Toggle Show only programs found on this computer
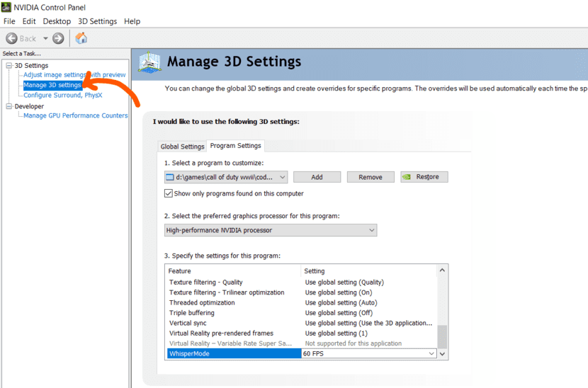Image resolution: width=588 pixels, height=388 pixels. click(x=169, y=193)
